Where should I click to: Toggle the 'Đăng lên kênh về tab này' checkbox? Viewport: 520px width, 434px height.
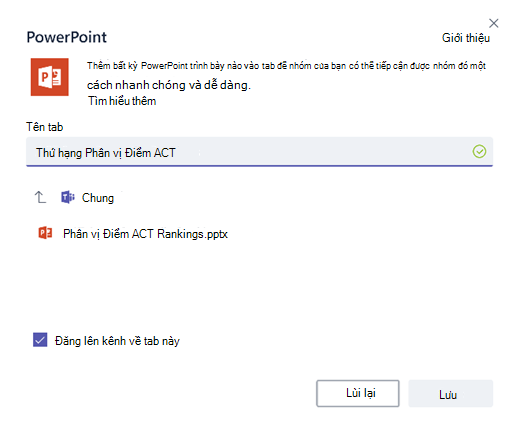coord(40,340)
